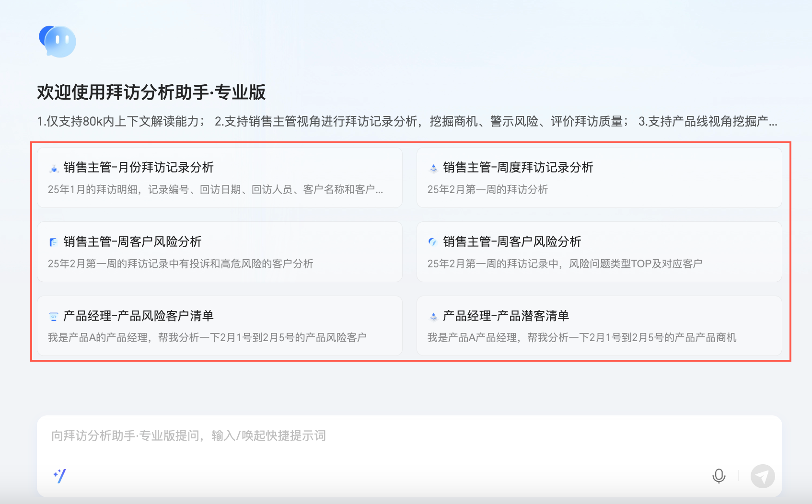Choose the 产品经理-产品风险客户清单 prompt card title
Image resolution: width=812 pixels, height=504 pixels.
point(139,316)
